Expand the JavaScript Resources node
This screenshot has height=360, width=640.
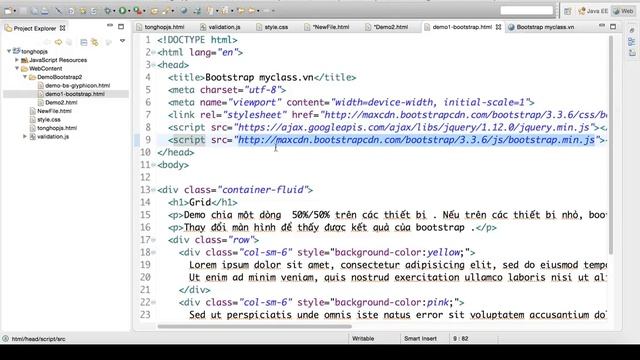[x=17, y=60]
